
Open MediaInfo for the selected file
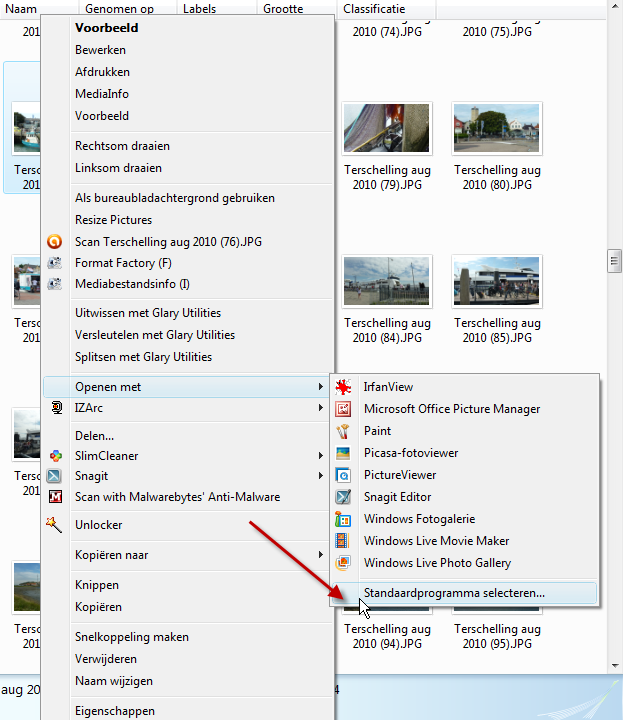tap(102, 94)
